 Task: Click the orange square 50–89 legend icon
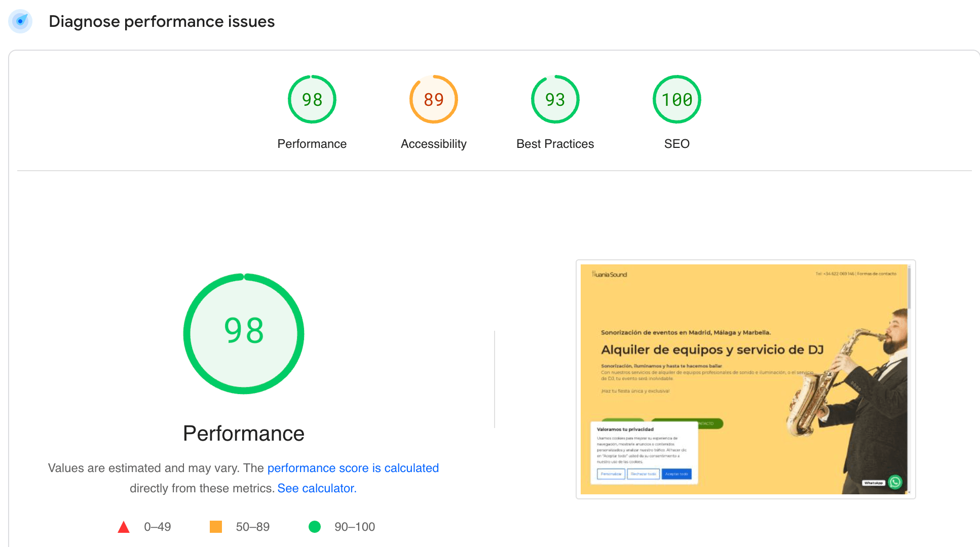[216, 527]
